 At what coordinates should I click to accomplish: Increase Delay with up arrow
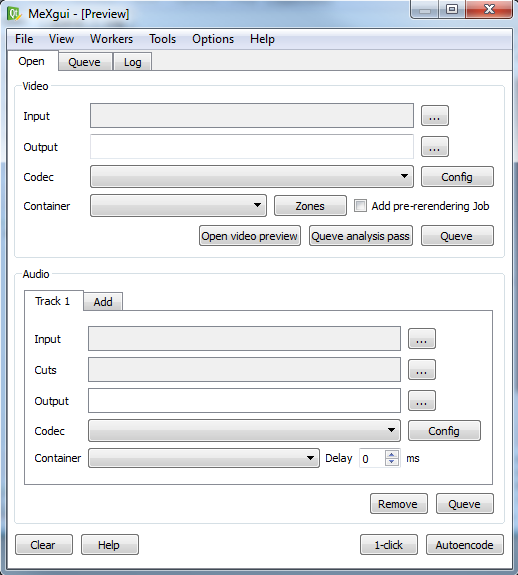coord(392,454)
